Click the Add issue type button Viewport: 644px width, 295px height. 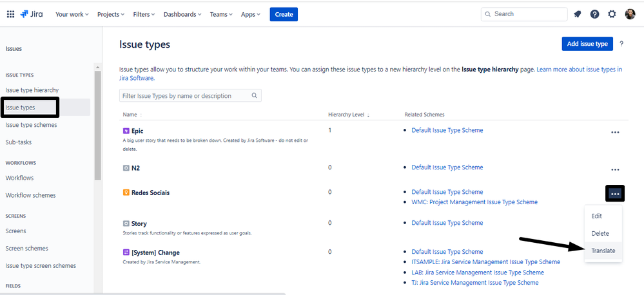[x=587, y=44]
